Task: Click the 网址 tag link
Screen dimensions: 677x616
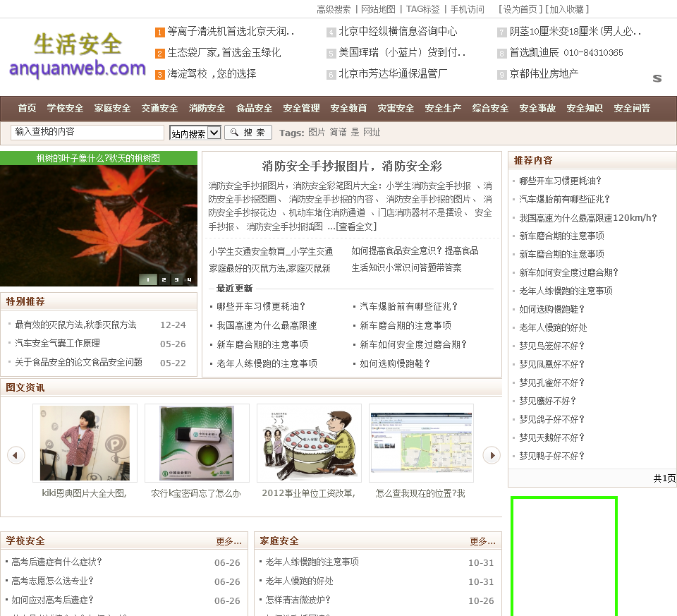Action: coord(372,132)
